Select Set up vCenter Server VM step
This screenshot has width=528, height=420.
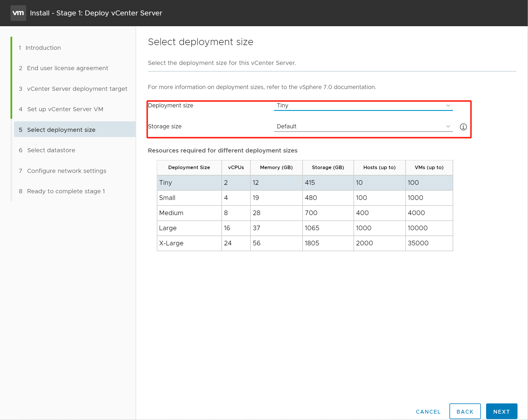click(x=65, y=109)
